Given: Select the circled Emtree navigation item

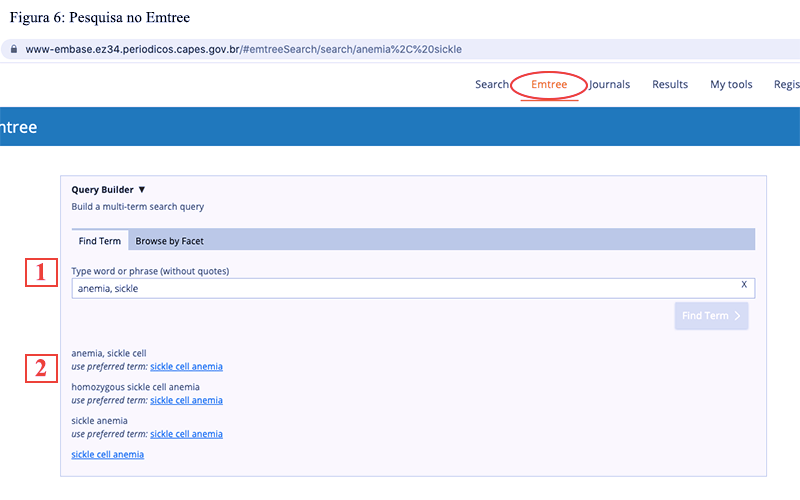Looking at the screenshot, I should coord(549,85).
